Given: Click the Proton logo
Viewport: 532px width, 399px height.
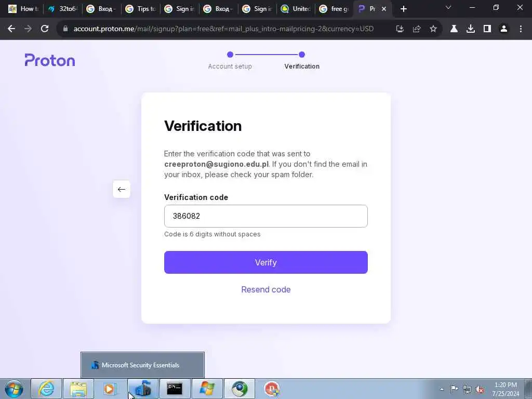Looking at the screenshot, I should pyautogui.click(x=50, y=60).
